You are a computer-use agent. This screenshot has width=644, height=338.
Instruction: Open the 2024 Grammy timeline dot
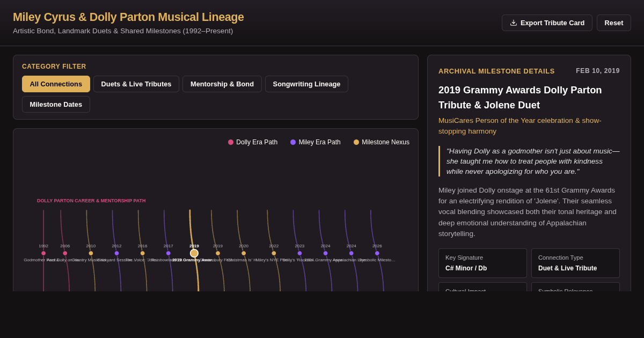[325, 253]
